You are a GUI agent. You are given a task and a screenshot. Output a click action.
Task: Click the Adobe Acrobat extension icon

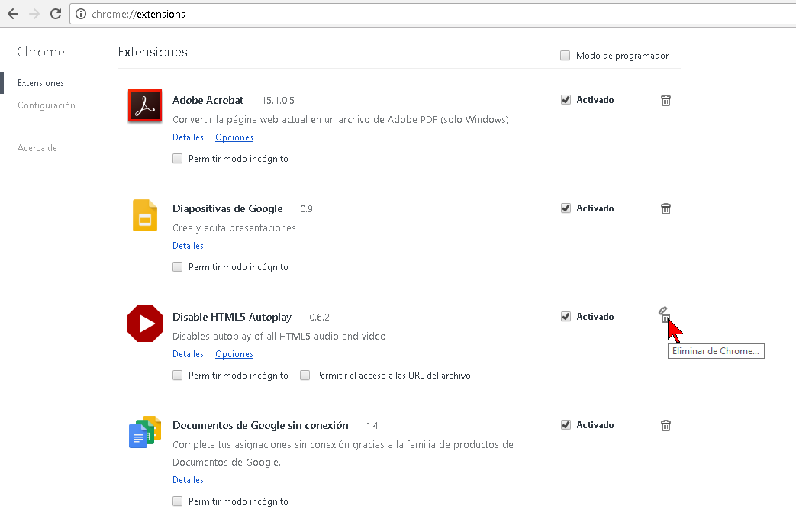coord(145,105)
